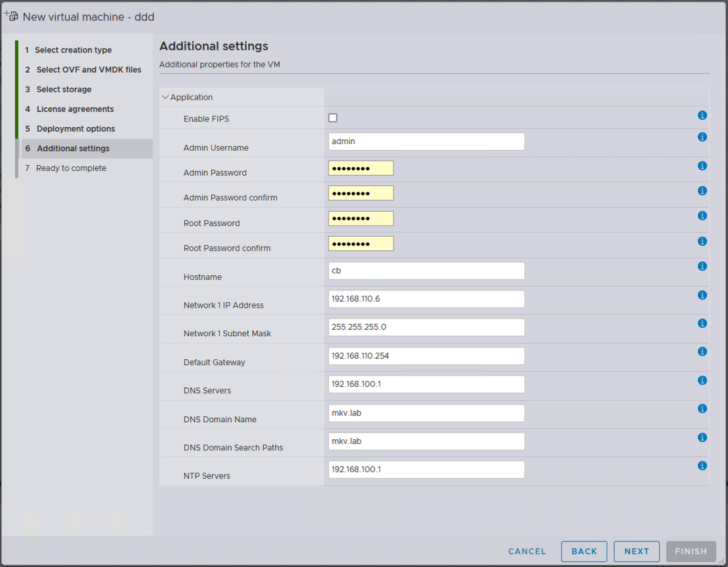Click inside the Hostname text field
The image size is (728, 567).
(426, 270)
